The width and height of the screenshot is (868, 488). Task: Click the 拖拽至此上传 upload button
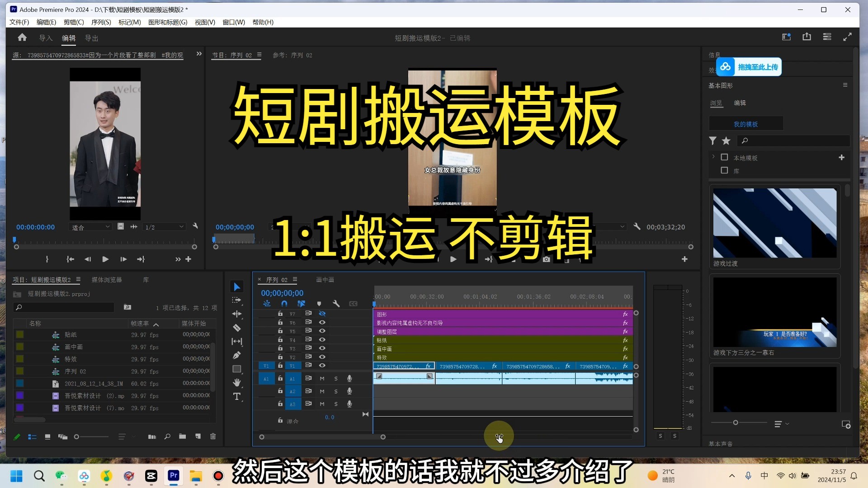coord(749,67)
